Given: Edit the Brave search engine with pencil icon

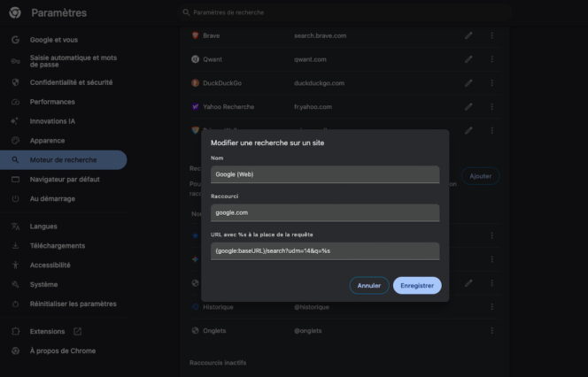Looking at the screenshot, I should 468,35.
